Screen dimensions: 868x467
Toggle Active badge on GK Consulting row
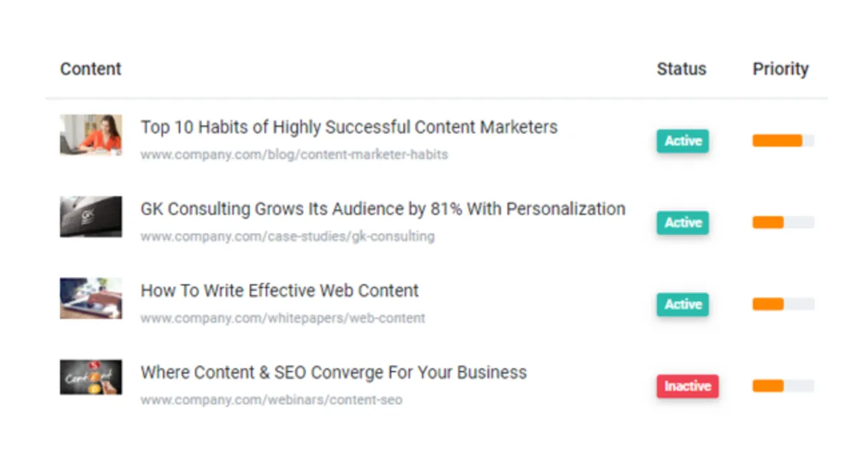click(x=683, y=223)
